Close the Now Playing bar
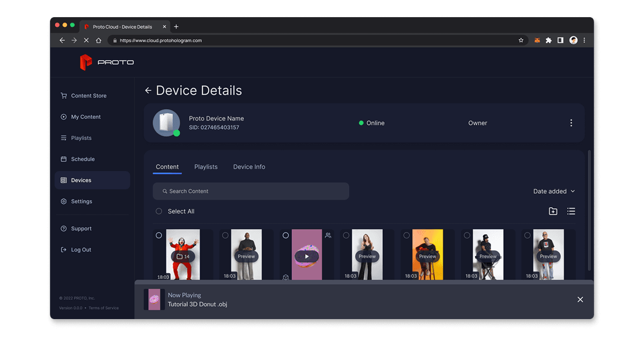This screenshot has height=362, width=644. 580,300
